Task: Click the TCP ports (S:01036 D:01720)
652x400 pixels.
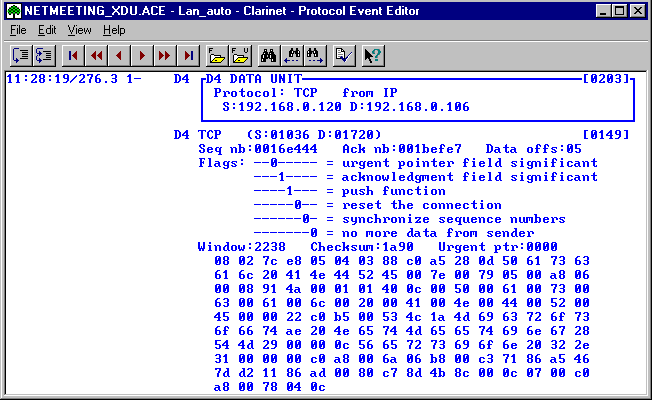Action: click(x=314, y=135)
